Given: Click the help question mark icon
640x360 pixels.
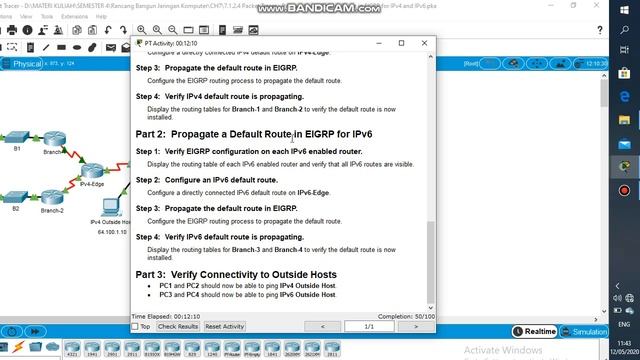Looking at the screenshot, I should coord(600,30).
